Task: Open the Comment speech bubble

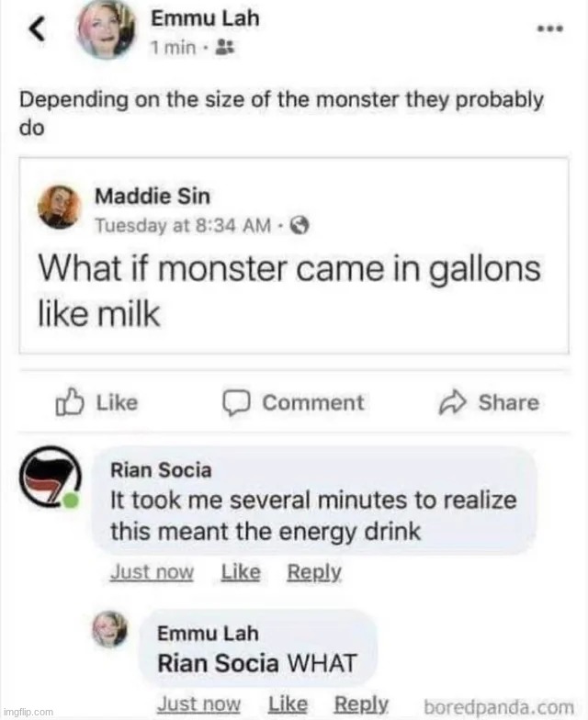Action: [x=239, y=402]
